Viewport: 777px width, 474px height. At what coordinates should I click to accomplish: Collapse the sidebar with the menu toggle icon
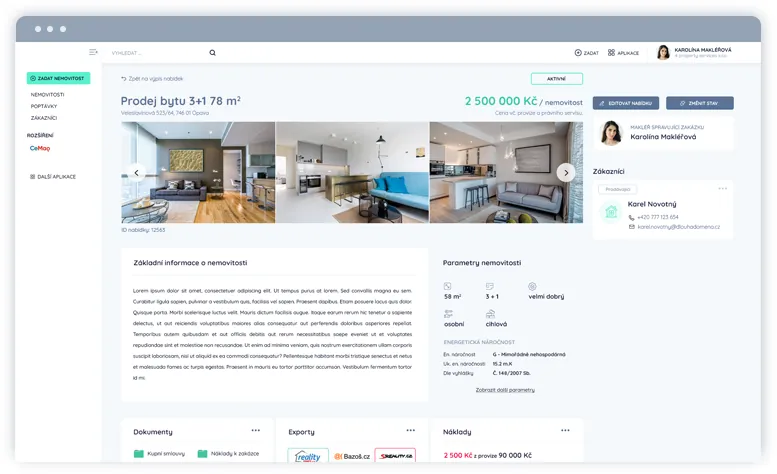coord(93,52)
